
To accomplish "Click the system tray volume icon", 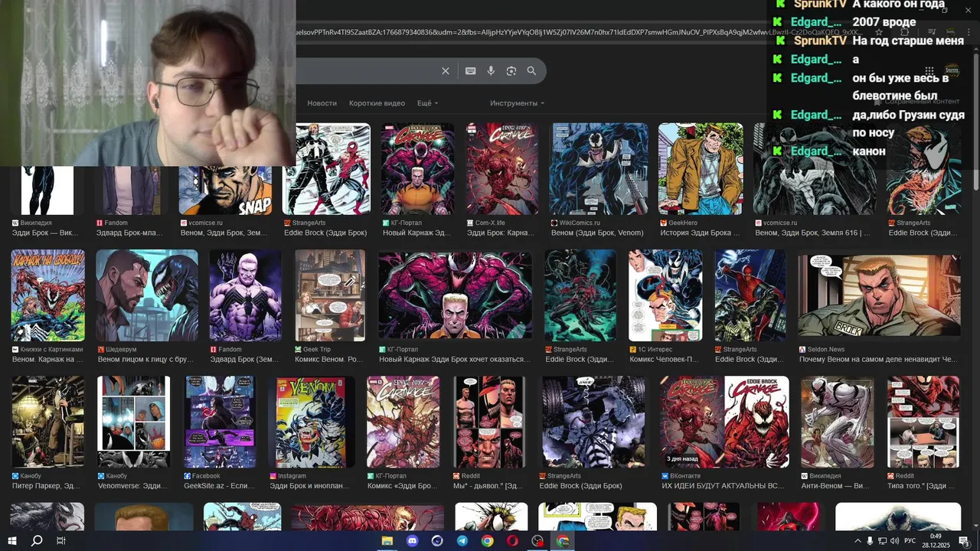I will [895, 541].
